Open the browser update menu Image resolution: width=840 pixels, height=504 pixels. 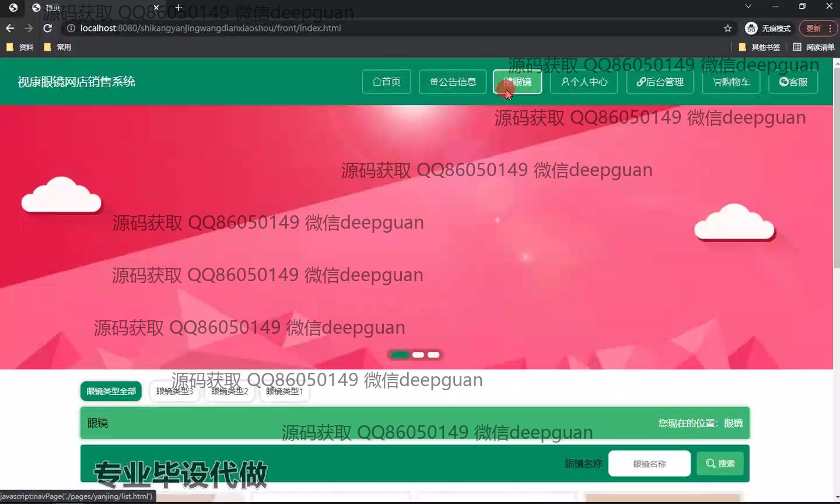click(818, 28)
